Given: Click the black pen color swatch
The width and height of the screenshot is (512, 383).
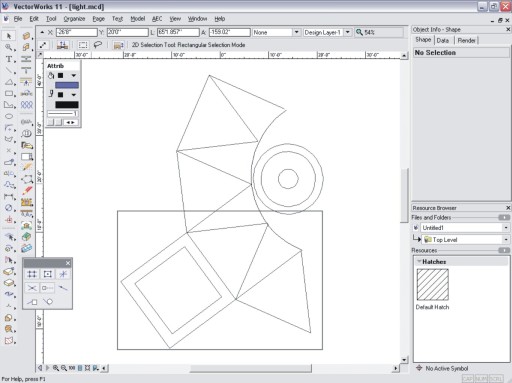Looking at the screenshot, I should click(67, 105).
